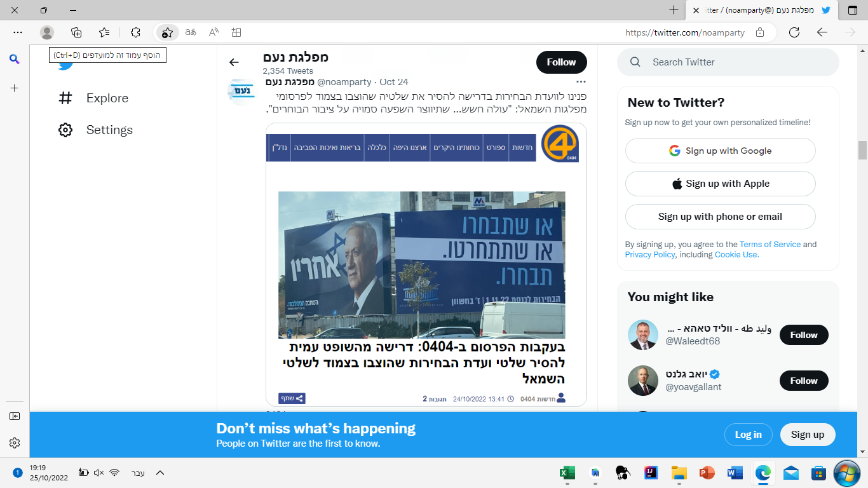Focus the Search Twitter field
The width and height of the screenshot is (868, 488).
(x=728, y=62)
